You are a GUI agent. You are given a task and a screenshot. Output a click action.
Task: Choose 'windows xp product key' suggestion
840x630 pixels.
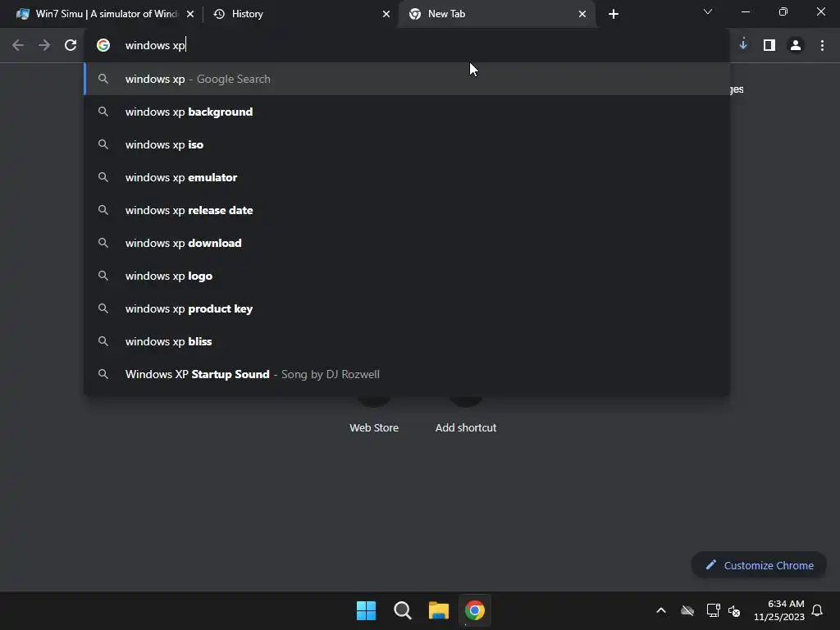coord(407,308)
